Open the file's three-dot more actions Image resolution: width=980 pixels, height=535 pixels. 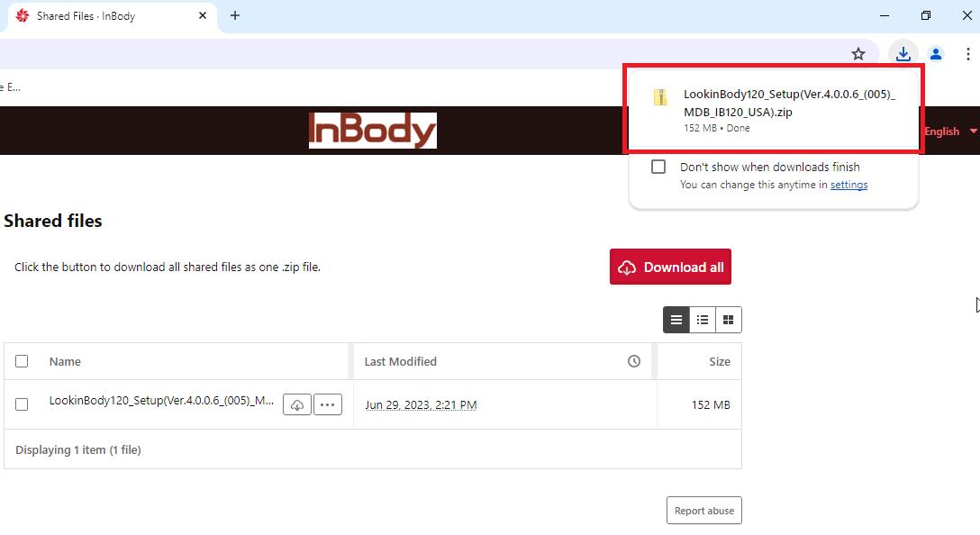point(328,404)
